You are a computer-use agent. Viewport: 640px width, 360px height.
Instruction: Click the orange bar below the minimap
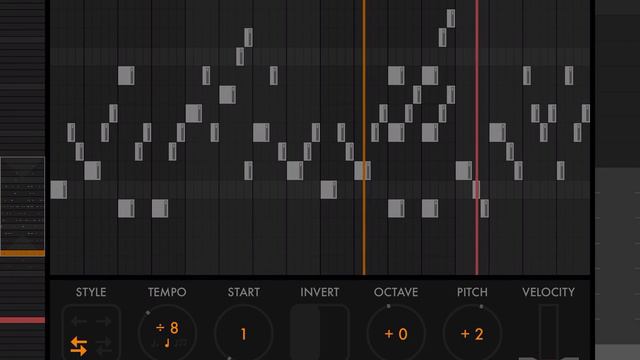click(x=22, y=253)
